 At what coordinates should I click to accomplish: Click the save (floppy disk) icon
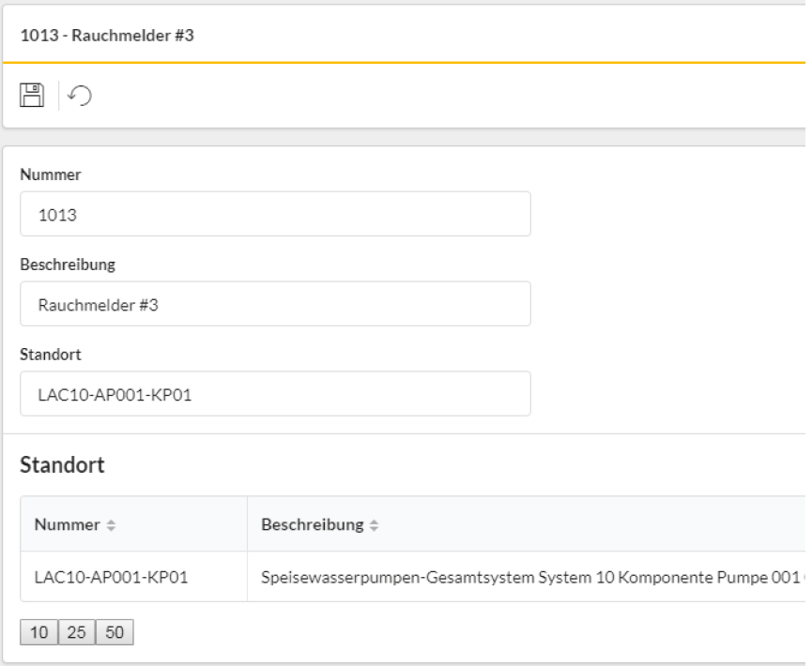point(32,95)
